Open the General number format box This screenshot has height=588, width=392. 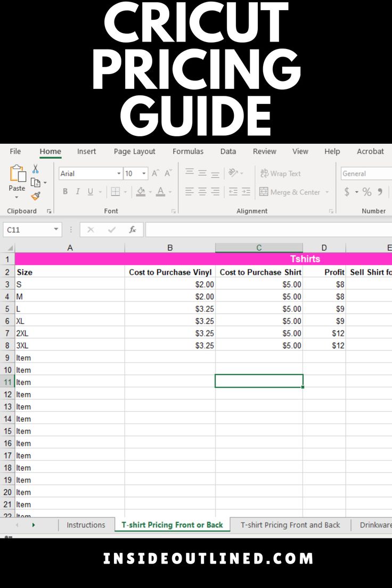coord(366,174)
